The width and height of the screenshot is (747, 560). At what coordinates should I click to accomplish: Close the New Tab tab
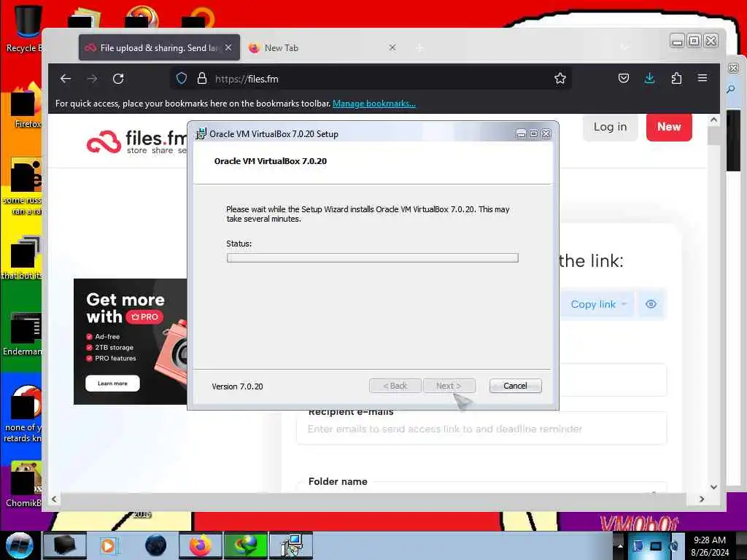392,47
